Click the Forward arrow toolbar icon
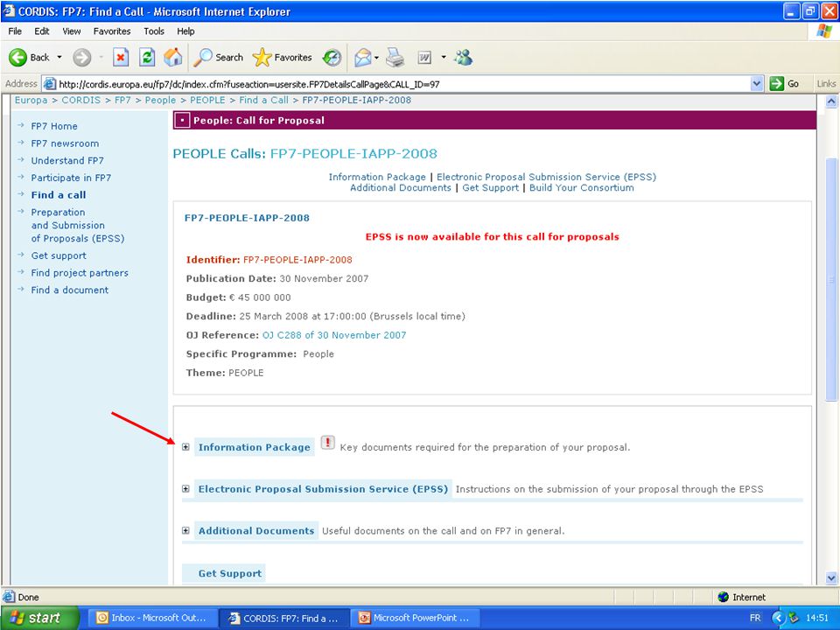This screenshot has width=840, height=630. click(x=82, y=58)
